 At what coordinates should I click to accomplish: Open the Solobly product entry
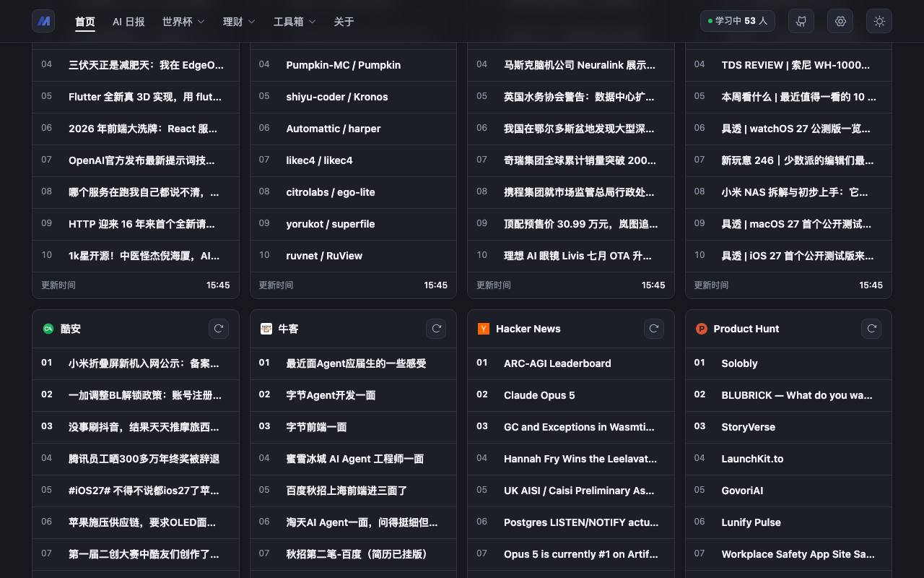point(788,363)
